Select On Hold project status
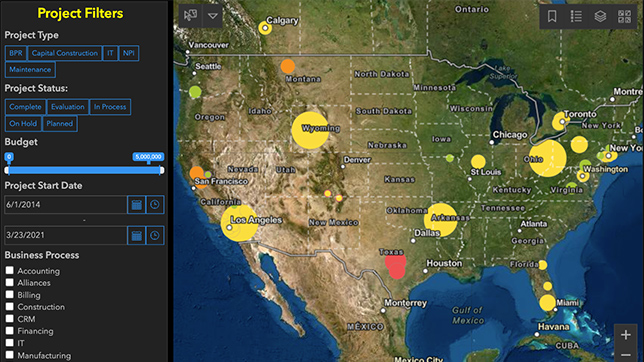644x362 pixels. tap(23, 124)
